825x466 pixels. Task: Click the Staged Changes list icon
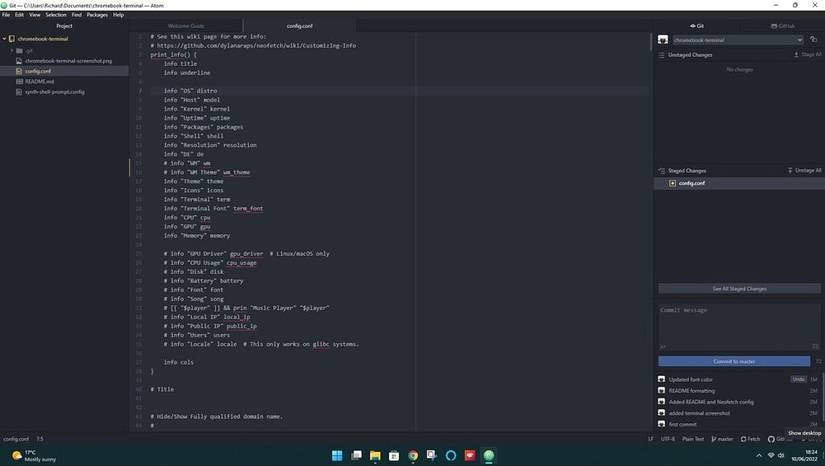point(661,170)
